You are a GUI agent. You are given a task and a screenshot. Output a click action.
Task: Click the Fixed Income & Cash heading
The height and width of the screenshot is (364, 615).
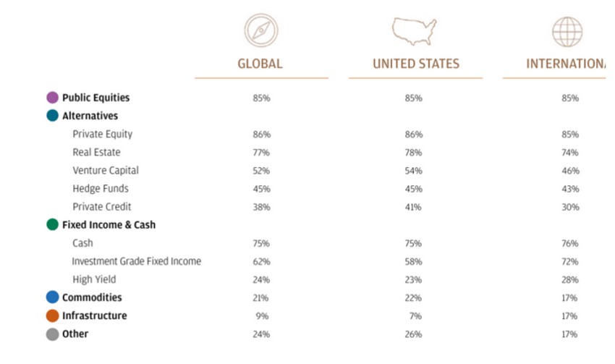pos(109,225)
